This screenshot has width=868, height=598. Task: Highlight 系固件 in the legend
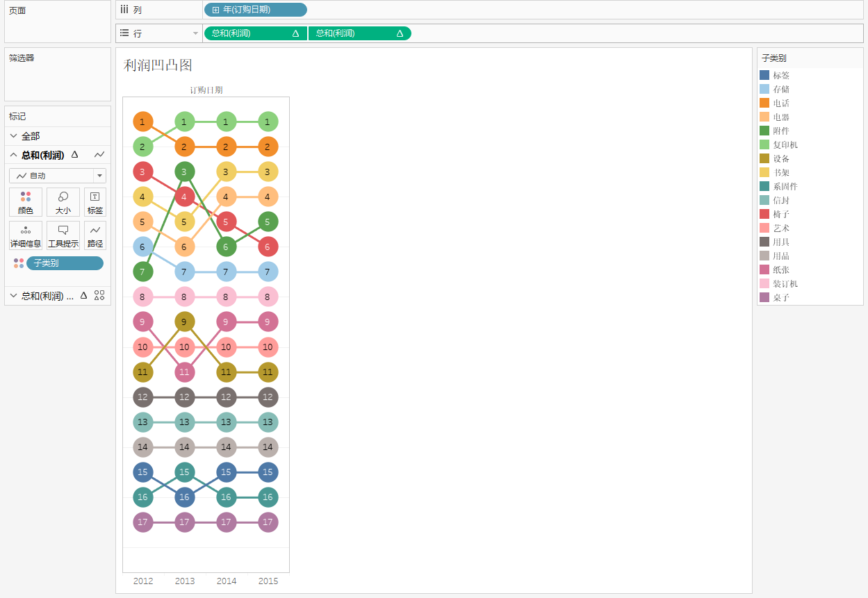pos(785,186)
